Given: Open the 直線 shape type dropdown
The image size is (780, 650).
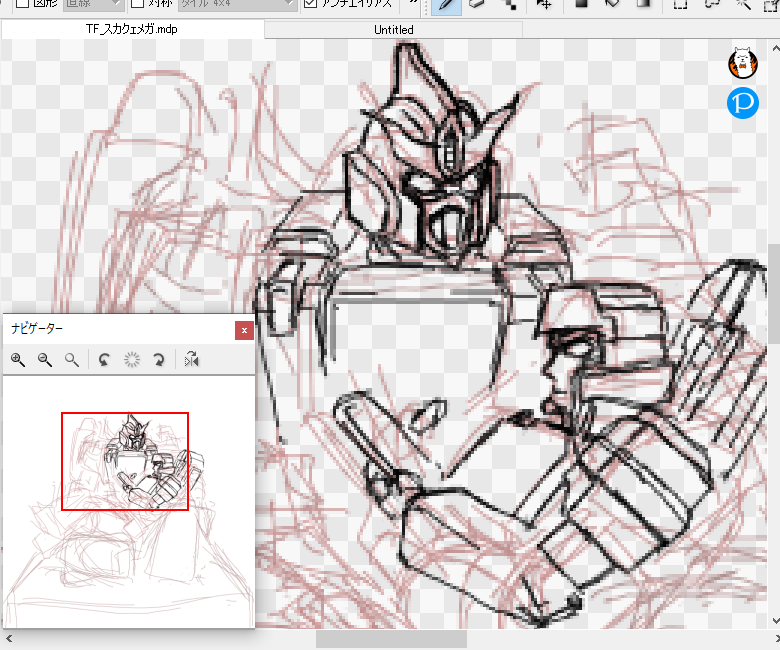Looking at the screenshot, I should [94, 4].
